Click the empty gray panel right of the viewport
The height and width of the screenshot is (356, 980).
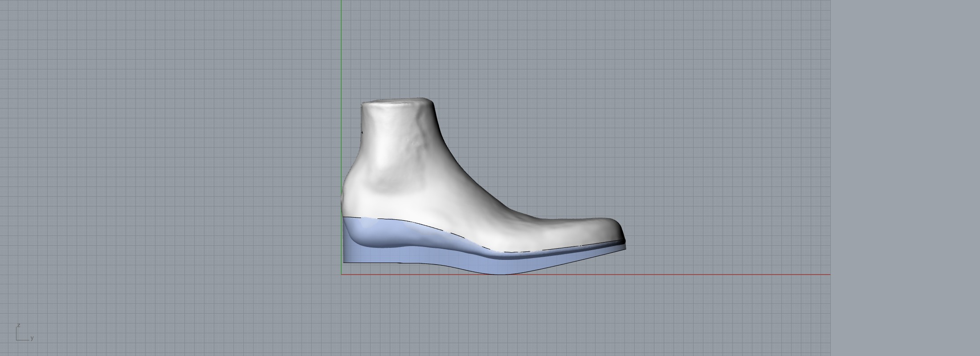coord(904,178)
